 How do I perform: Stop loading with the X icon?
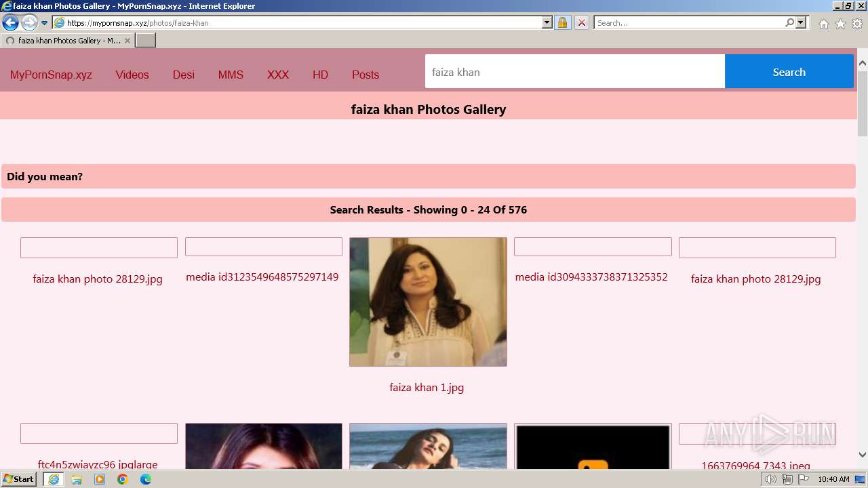[x=582, y=22]
